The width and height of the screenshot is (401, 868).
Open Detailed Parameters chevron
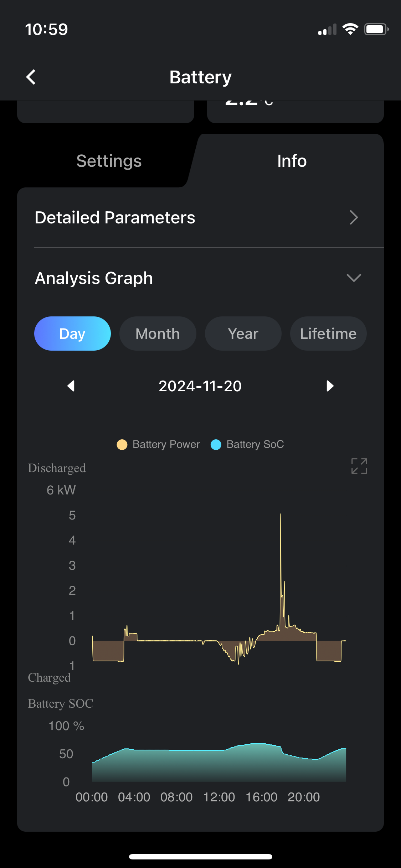[x=354, y=217]
